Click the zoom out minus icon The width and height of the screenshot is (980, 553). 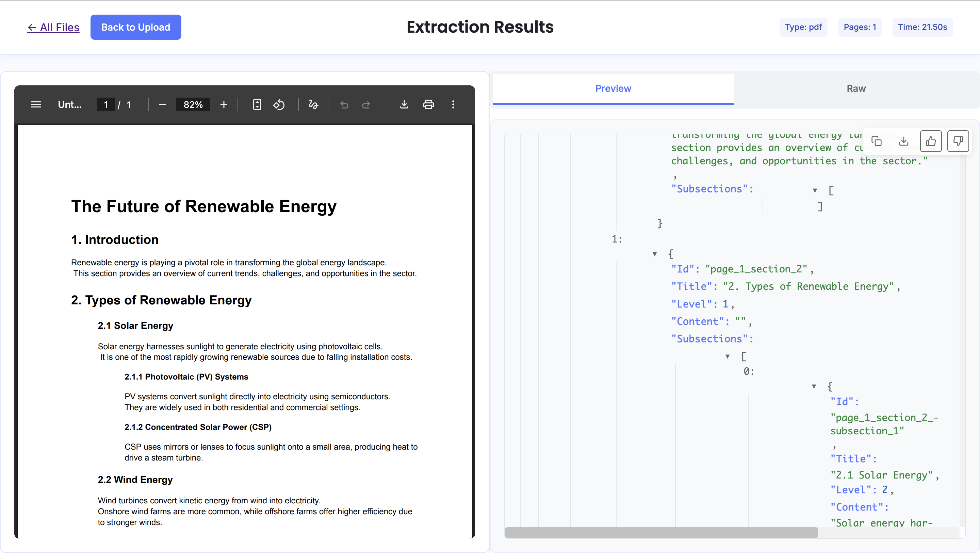point(162,105)
